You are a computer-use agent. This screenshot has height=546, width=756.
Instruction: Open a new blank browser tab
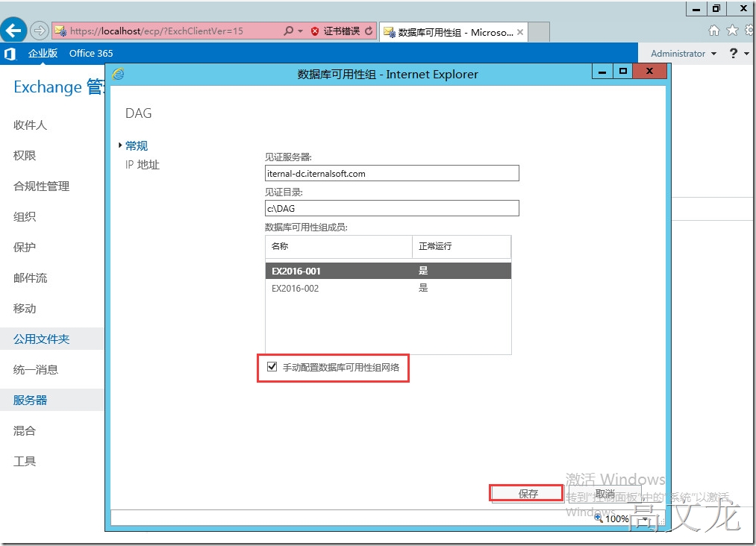tap(539, 32)
